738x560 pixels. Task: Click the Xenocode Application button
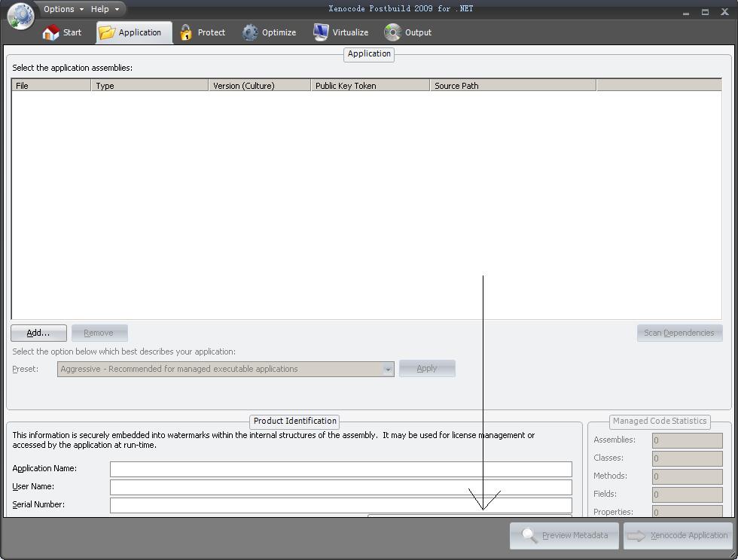(679, 535)
